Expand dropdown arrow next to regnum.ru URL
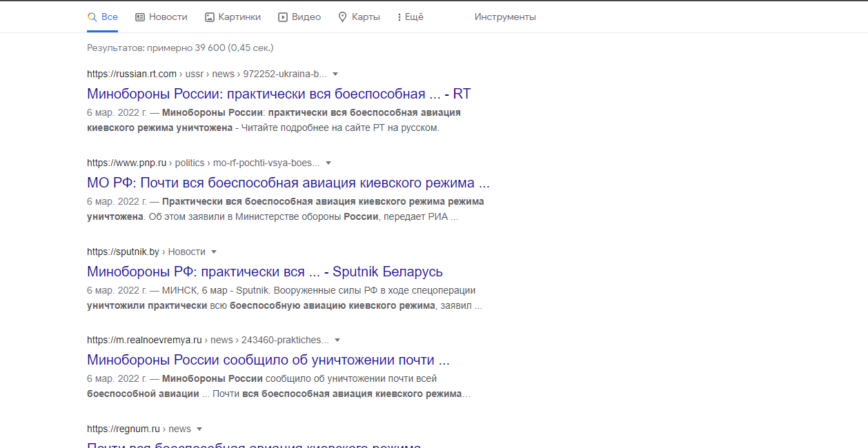 point(199,429)
